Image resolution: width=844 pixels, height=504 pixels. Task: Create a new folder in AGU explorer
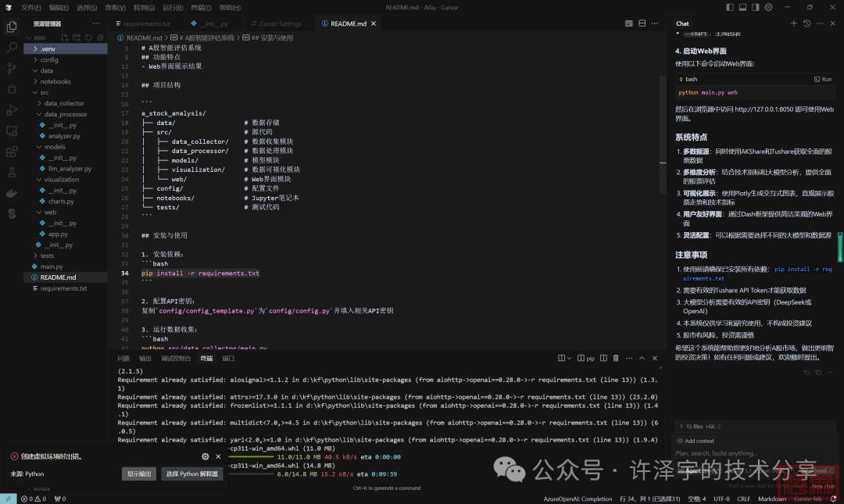click(77, 38)
